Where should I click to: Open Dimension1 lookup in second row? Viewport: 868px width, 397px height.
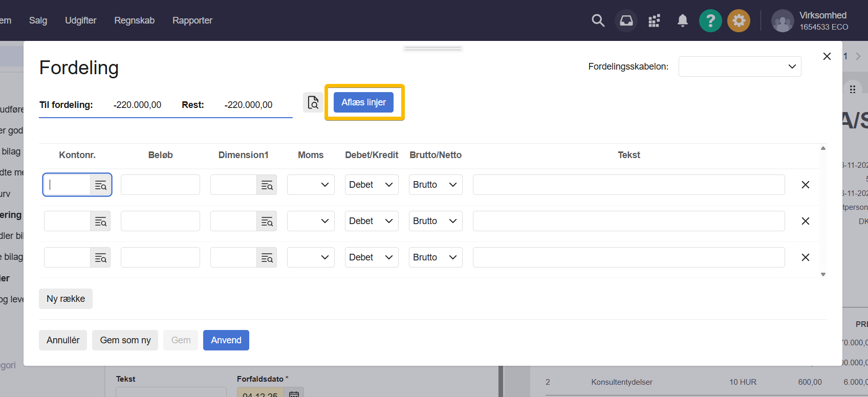tap(267, 222)
